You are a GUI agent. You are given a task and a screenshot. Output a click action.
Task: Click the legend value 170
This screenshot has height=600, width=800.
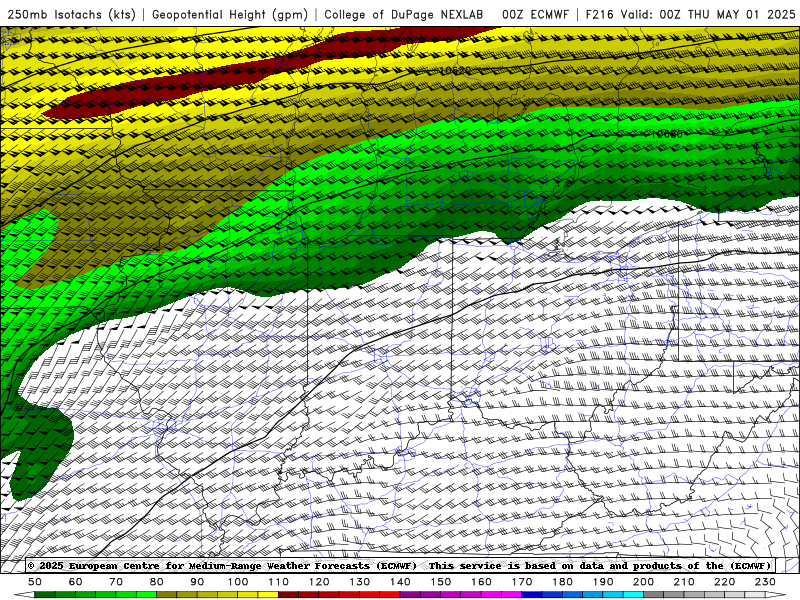tap(522, 582)
